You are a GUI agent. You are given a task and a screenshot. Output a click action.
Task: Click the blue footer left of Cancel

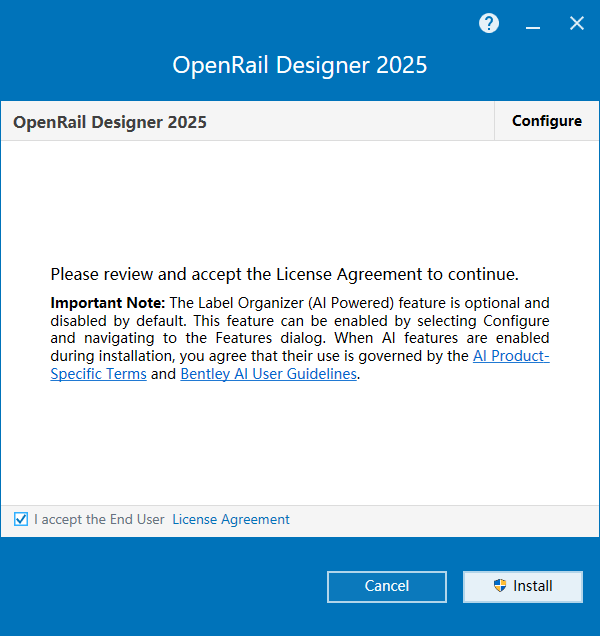tap(160, 586)
